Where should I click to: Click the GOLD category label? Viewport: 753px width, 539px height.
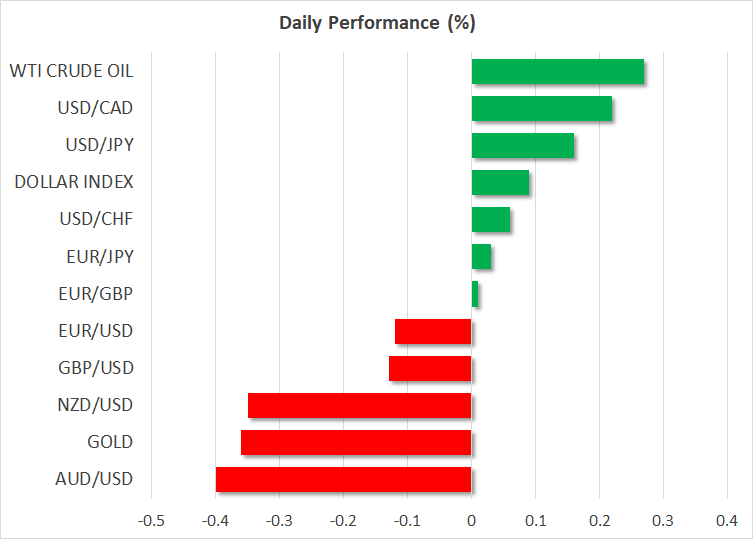tap(111, 442)
